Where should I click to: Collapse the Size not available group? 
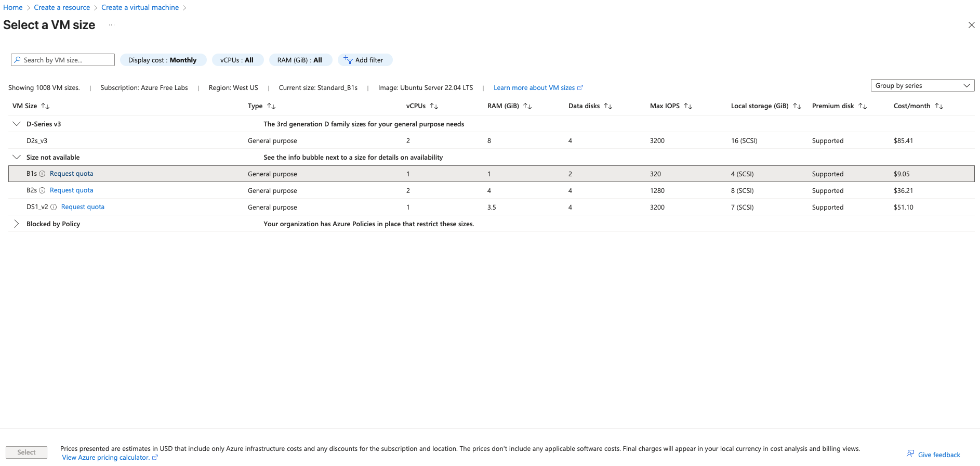[17, 157]
